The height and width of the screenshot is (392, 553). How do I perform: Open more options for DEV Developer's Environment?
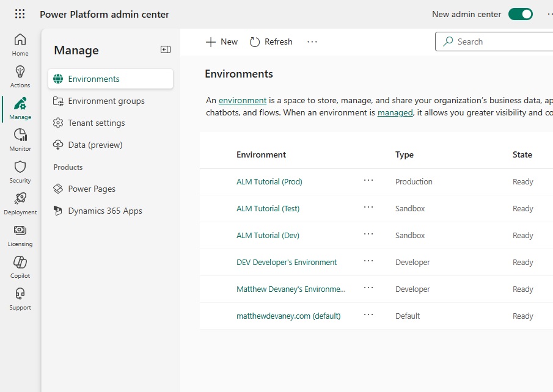(x=368, y=261)
